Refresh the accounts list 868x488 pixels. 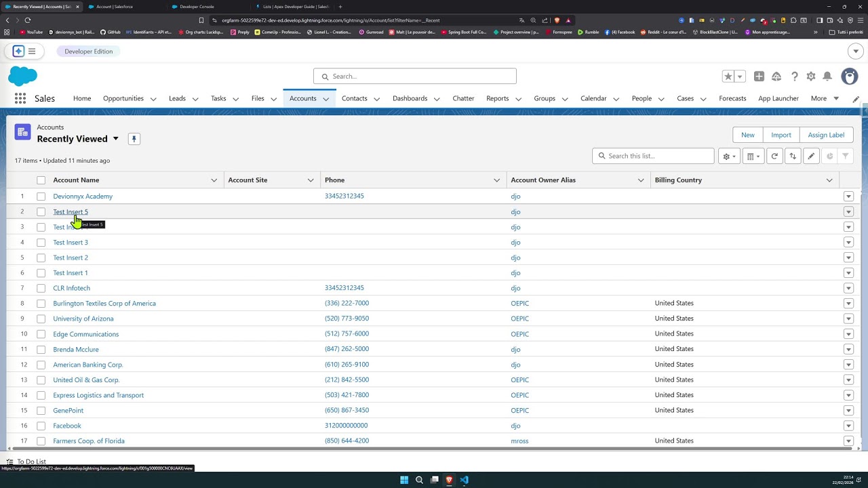pos(774,156)
